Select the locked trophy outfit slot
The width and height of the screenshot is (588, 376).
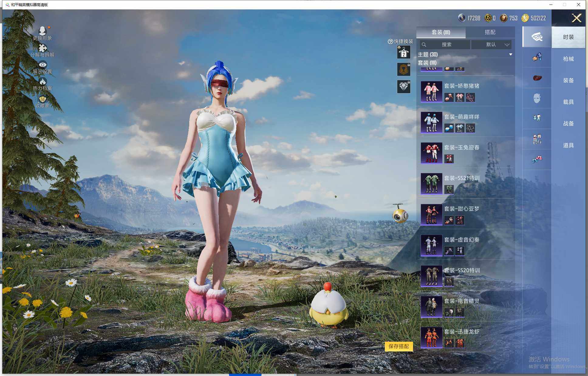point(404,69)
